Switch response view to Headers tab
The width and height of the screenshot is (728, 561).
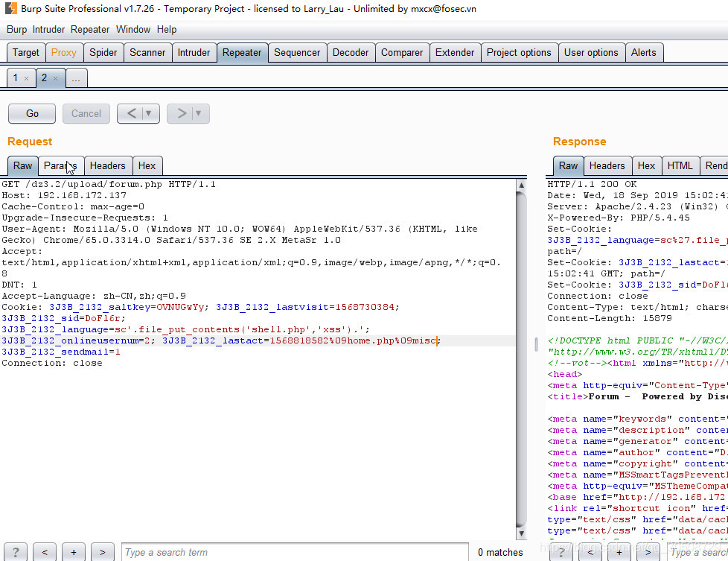click(x=607, y=166)
